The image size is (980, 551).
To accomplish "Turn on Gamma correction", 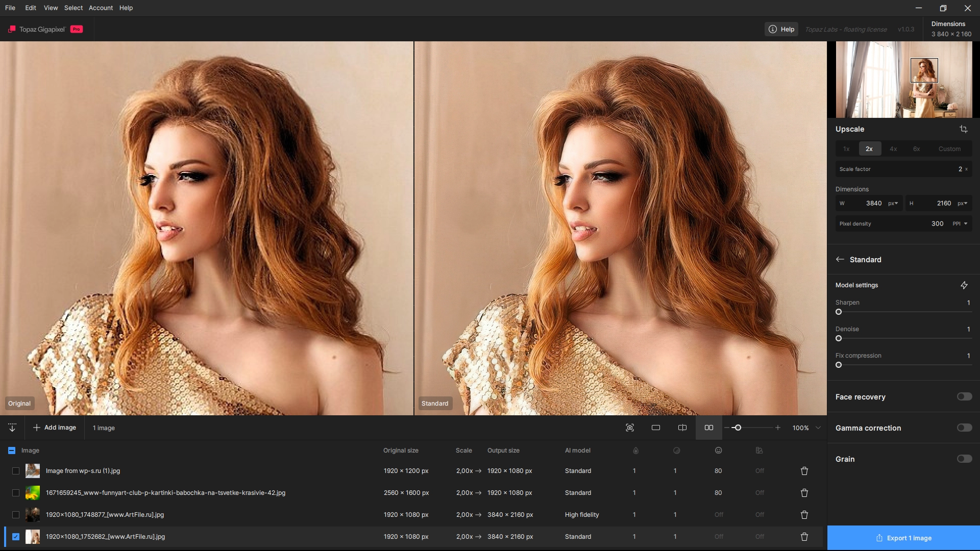I will pyautogui.click(x=964, y=428).
